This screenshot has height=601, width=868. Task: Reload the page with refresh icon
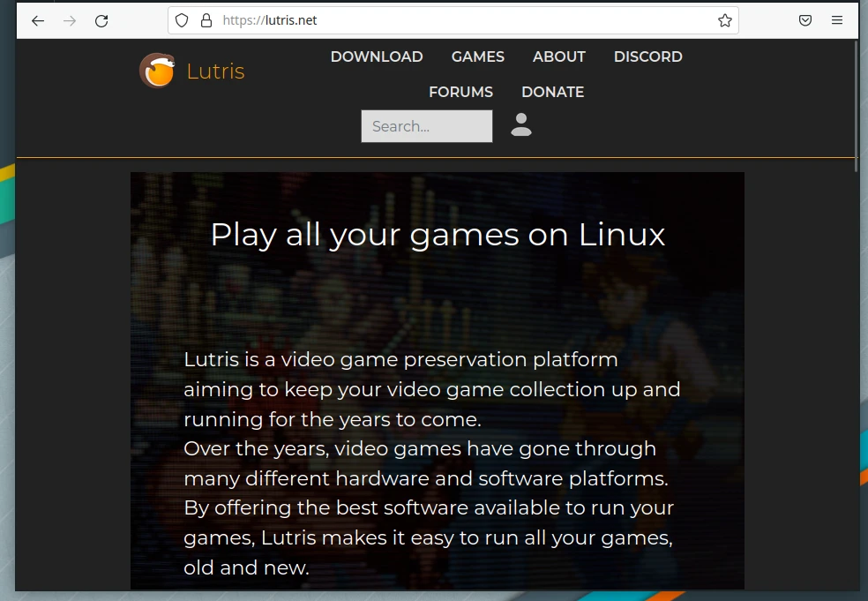click(101, 21)
